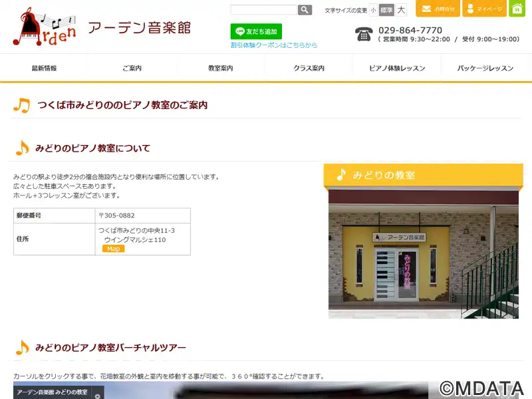Screen dimensions: 532x399
Task: Click the Arden piano logo
Action: coord(45,27)
